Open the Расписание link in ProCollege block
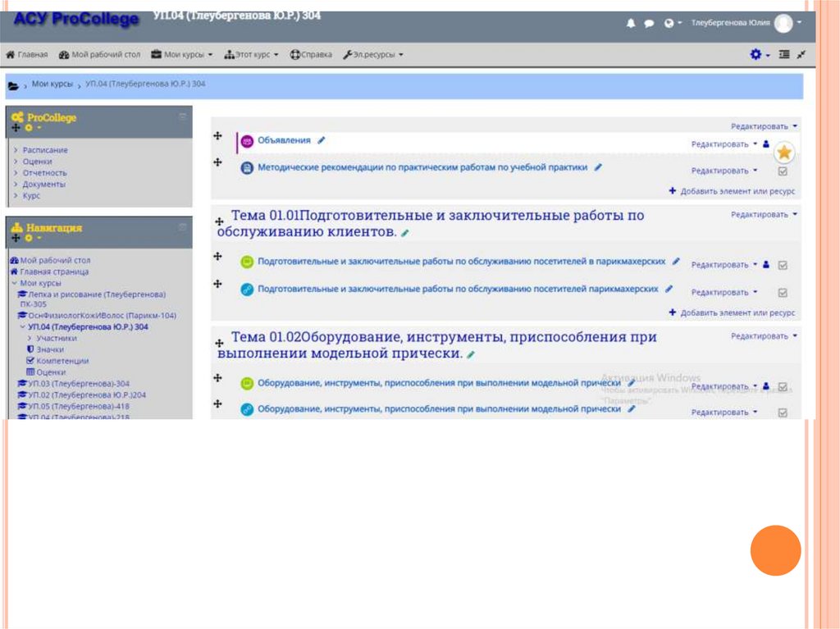The image size is (840, 629). 45,150
